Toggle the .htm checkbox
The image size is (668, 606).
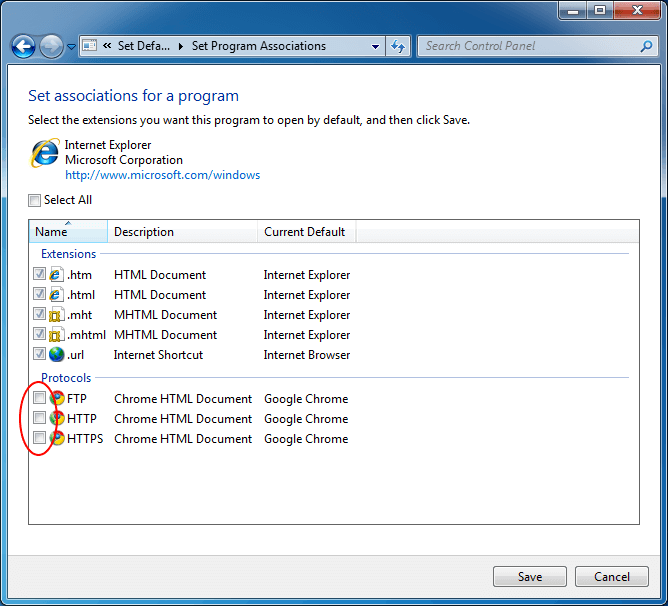(x=39, y=274)
